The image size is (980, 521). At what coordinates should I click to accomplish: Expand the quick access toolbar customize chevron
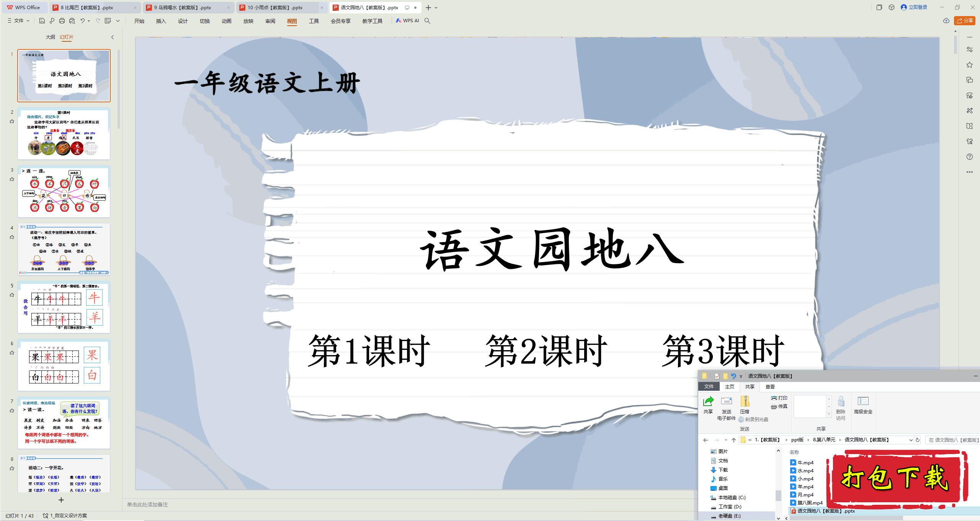pos(118,21)
